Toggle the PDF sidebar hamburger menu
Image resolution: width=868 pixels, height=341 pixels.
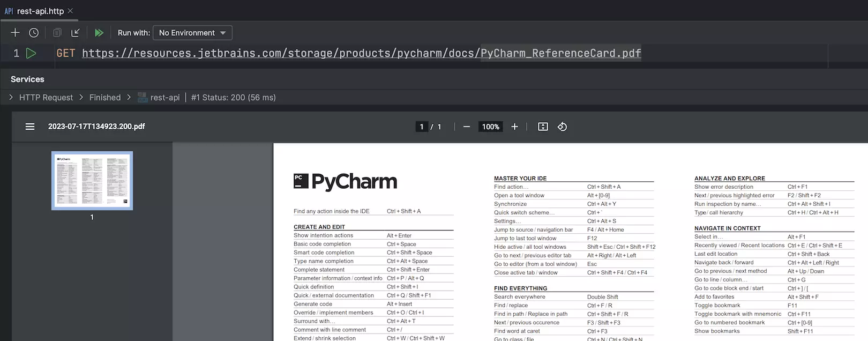30,127
